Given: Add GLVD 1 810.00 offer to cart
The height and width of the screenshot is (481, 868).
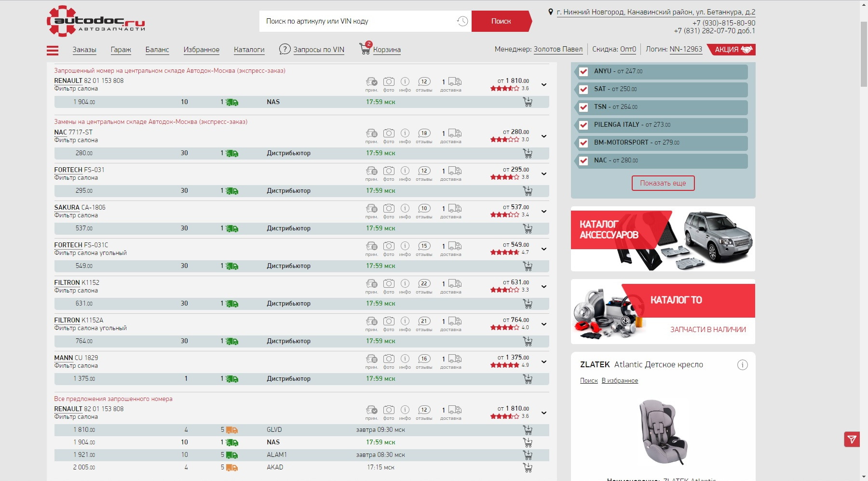Looking at the screenshot, I should tap(528, 430).
